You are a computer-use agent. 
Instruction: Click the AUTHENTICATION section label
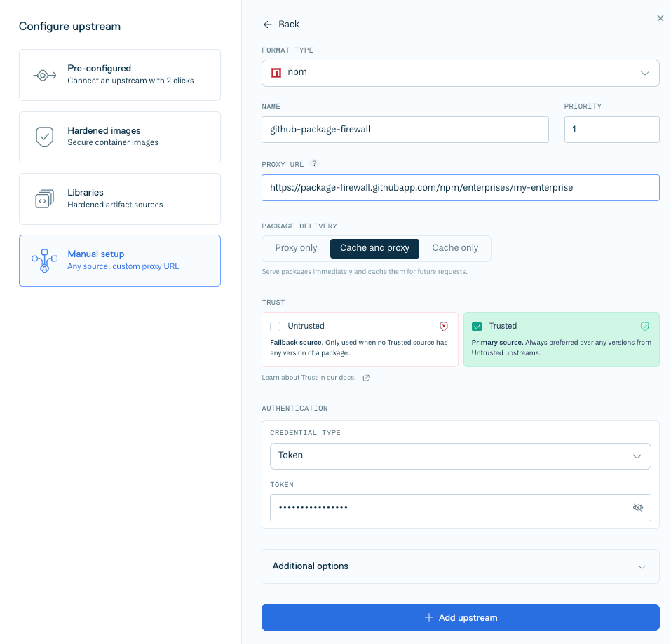295,409
